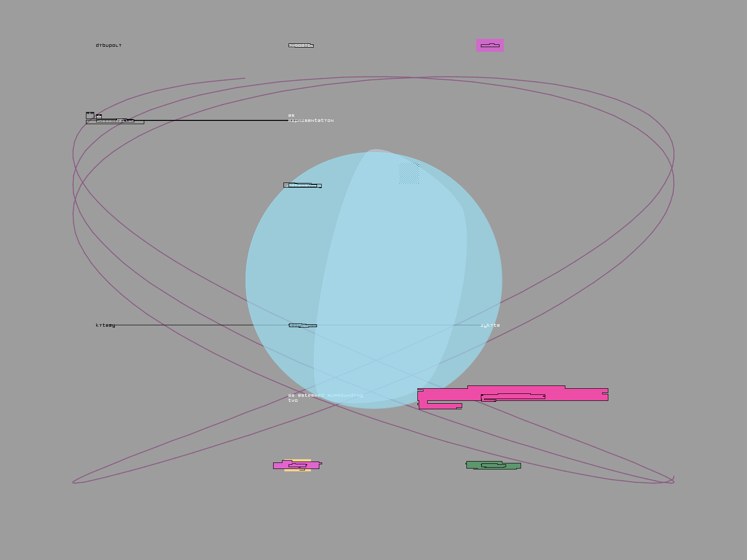
Task: Click the purple box in the top right
Action: [490, 45]
